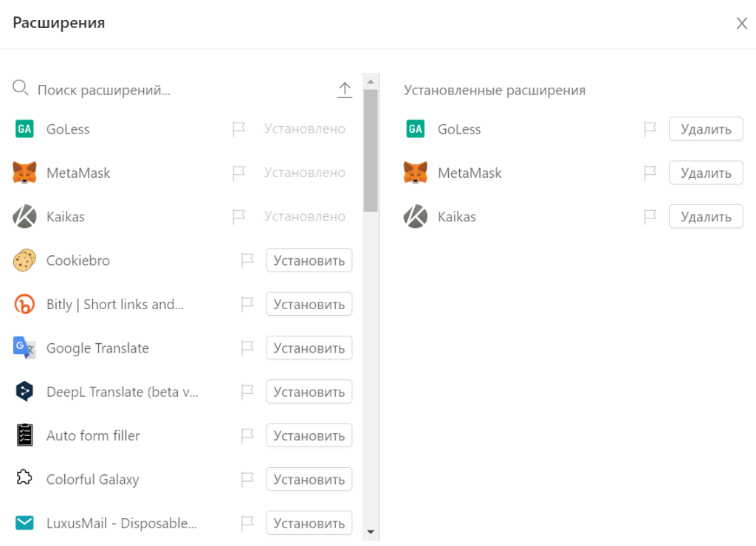
Task: Focus the extension search field
Action: 183,90
